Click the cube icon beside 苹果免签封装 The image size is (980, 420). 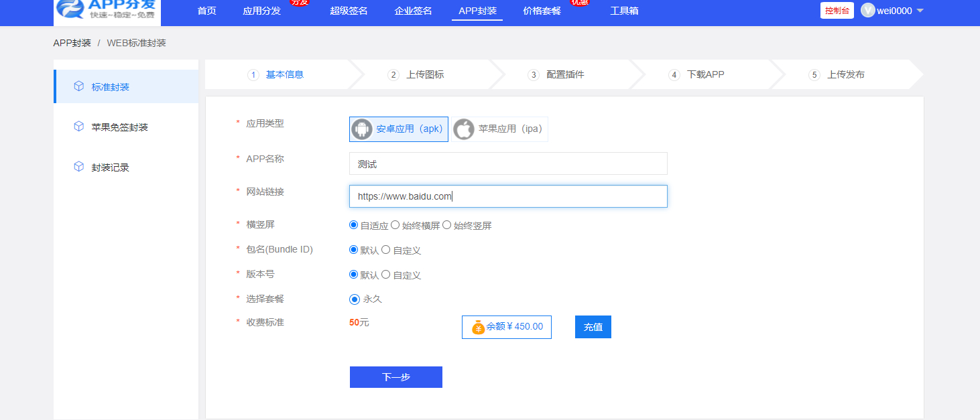[x=78, y=127]
